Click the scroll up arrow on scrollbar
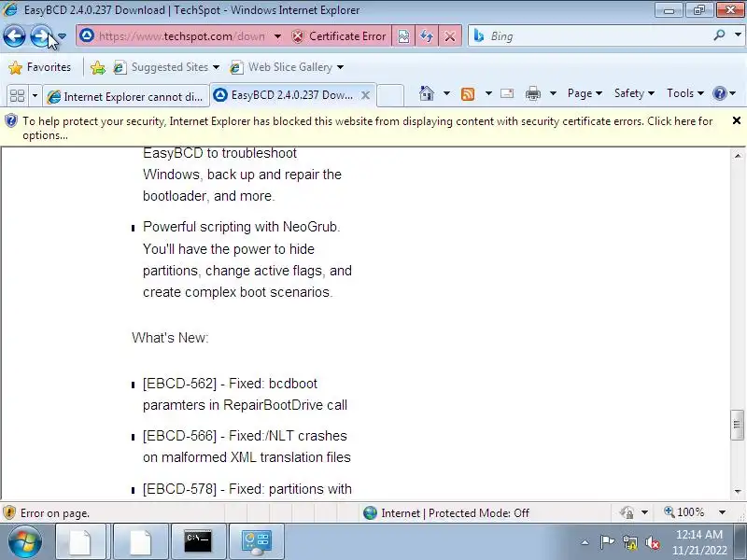This screenshot has height=560, width=747. (738, 156)
